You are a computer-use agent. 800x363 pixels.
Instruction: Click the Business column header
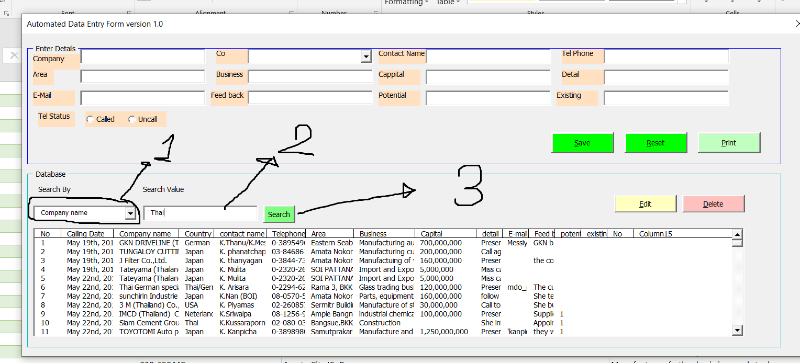pos(384,234)
